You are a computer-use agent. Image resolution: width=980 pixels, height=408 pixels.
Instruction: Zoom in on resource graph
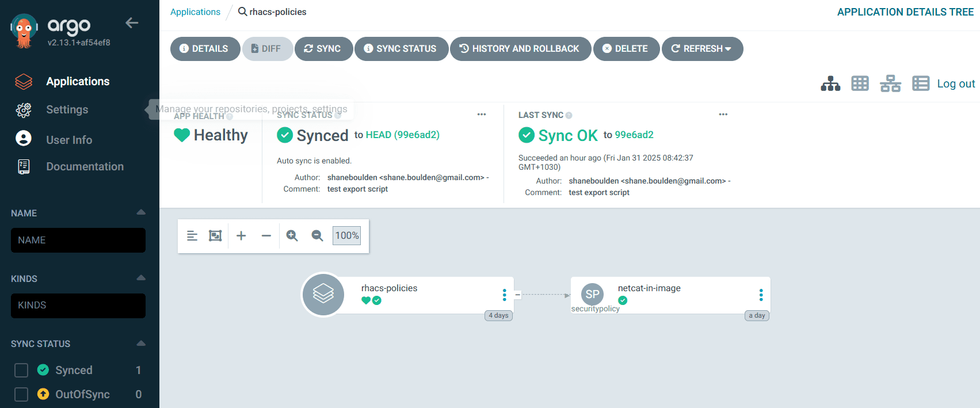coord(292,235)
